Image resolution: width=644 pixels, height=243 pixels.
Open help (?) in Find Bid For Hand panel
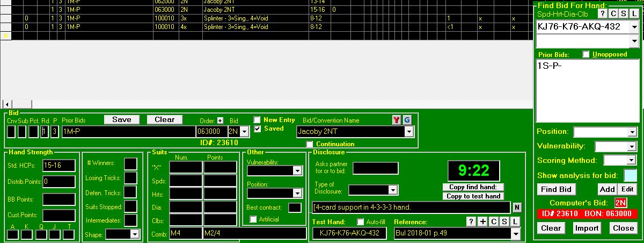click(x=603, y=13)
